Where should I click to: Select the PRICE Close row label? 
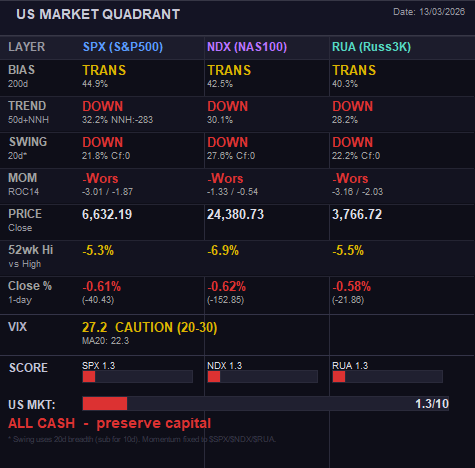tap(25, 220)
